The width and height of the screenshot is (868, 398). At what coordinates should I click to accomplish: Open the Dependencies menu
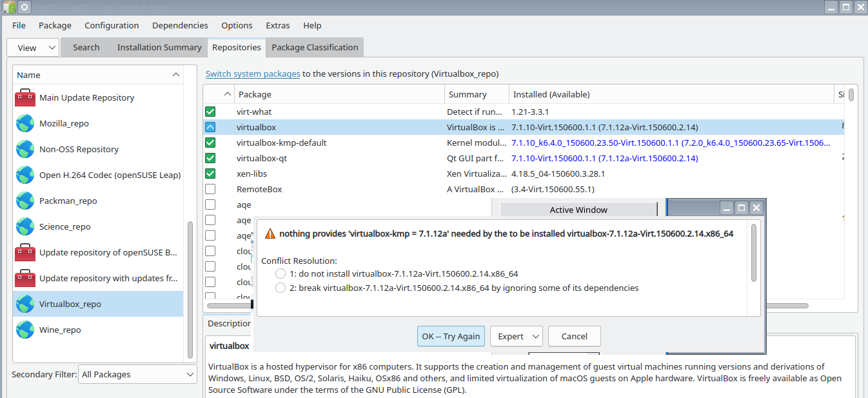coord(180,26)
